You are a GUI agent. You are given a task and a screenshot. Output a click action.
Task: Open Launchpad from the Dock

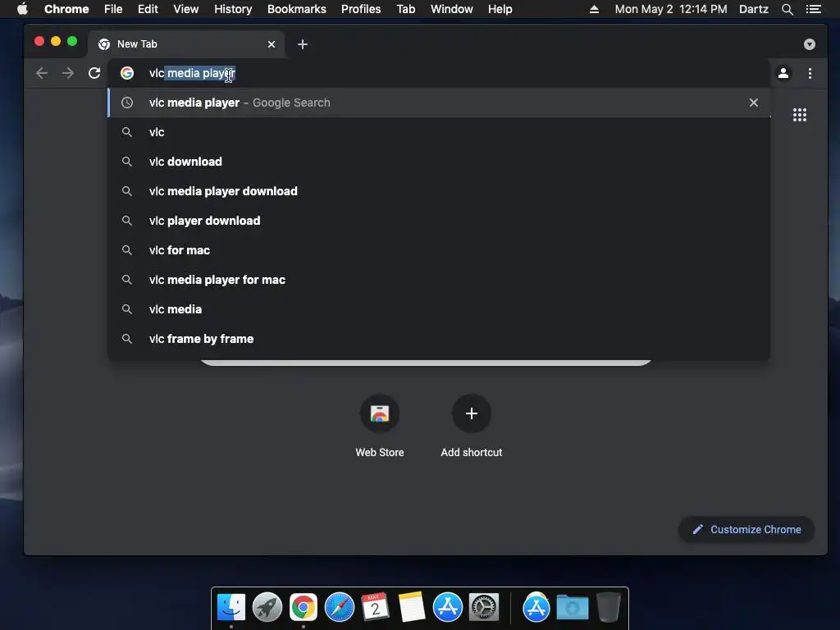[267, 608]
